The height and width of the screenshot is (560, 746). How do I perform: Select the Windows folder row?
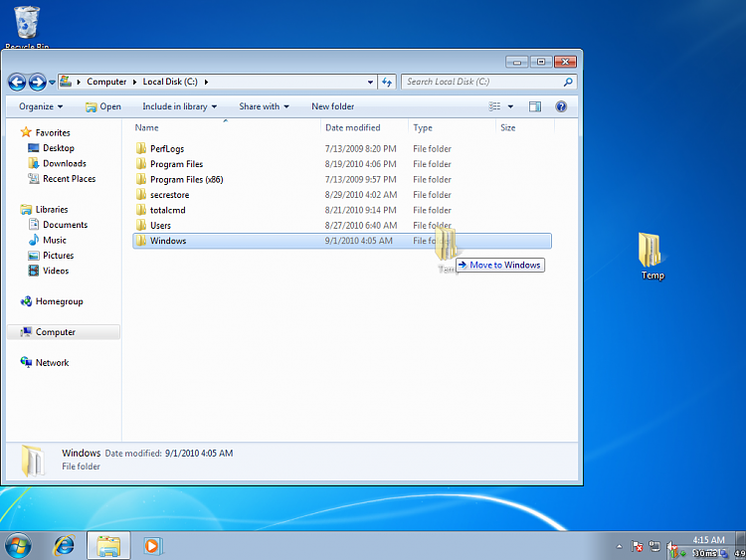[342, 241]
